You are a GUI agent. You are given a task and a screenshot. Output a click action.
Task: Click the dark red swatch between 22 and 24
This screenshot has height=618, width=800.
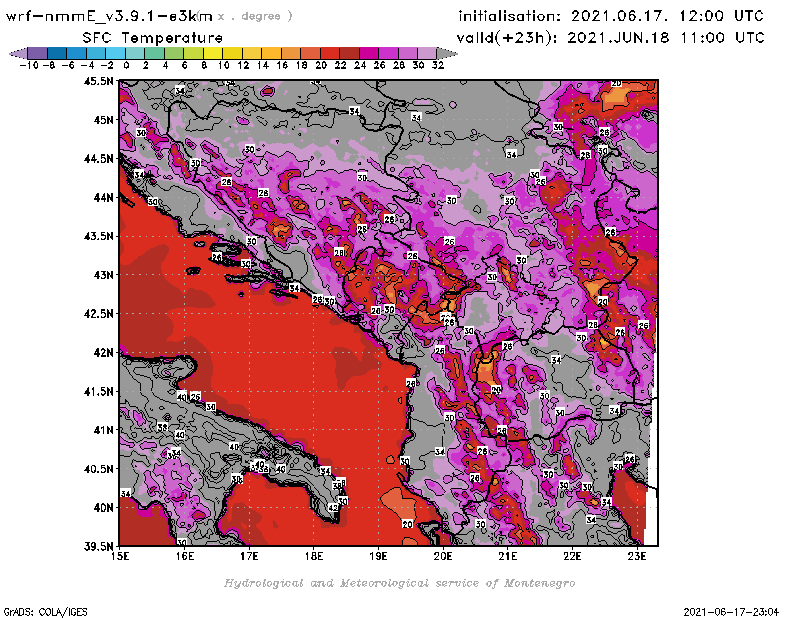click(349, 53)
